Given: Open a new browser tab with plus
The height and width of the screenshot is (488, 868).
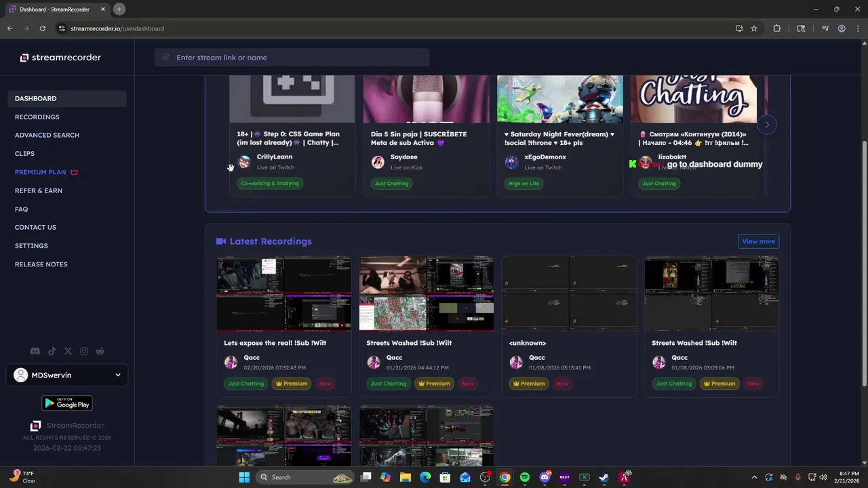Looking at the screenshot, I should (119, 9).
